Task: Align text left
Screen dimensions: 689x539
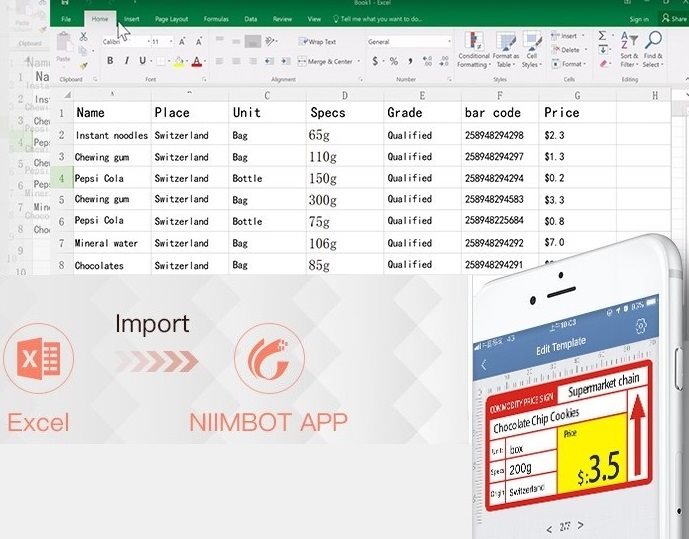Action: 220,61
